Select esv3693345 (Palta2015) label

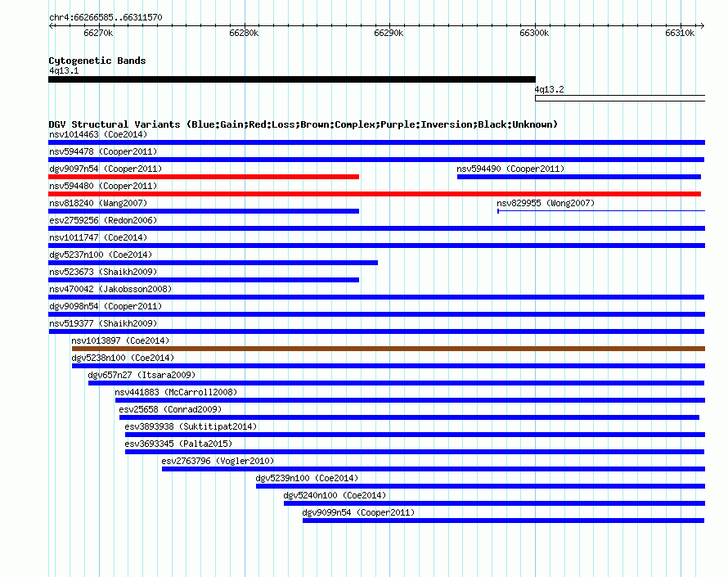178,444
